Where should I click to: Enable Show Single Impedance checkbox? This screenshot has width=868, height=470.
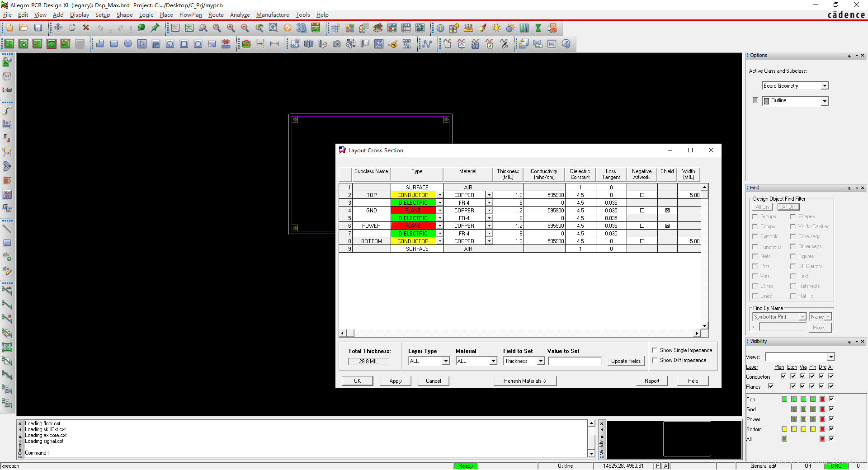655,350
